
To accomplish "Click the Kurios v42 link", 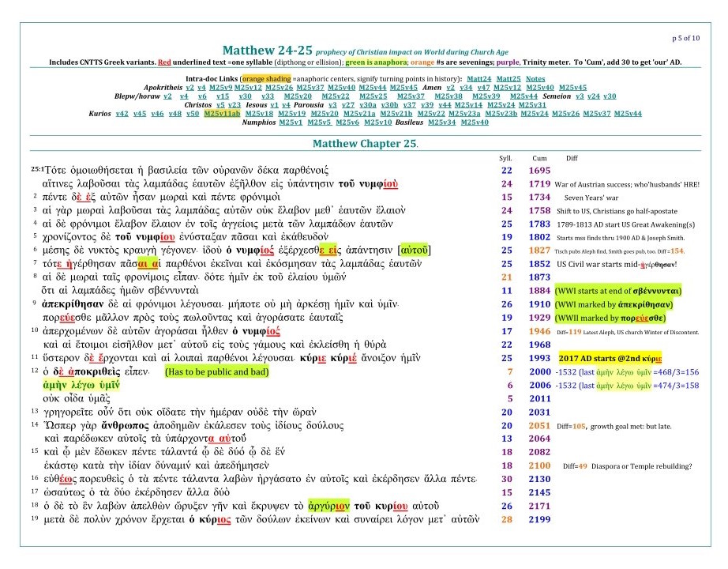I will (x=122, y=114).
